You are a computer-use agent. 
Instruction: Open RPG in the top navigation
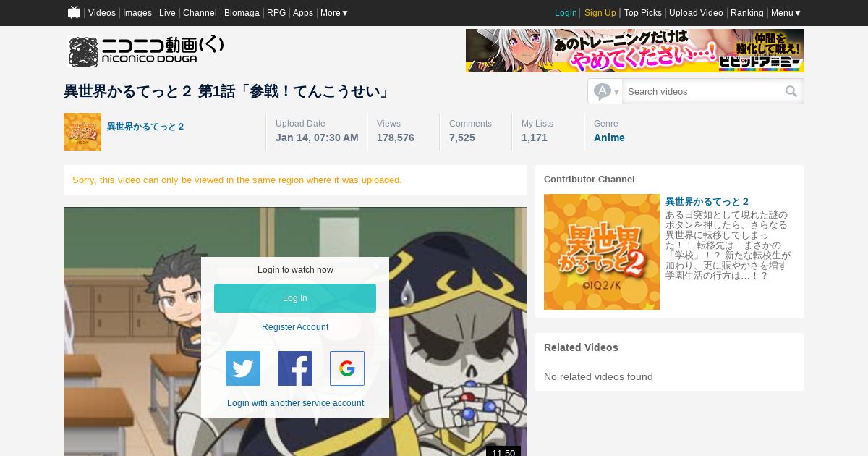(276, 13)
